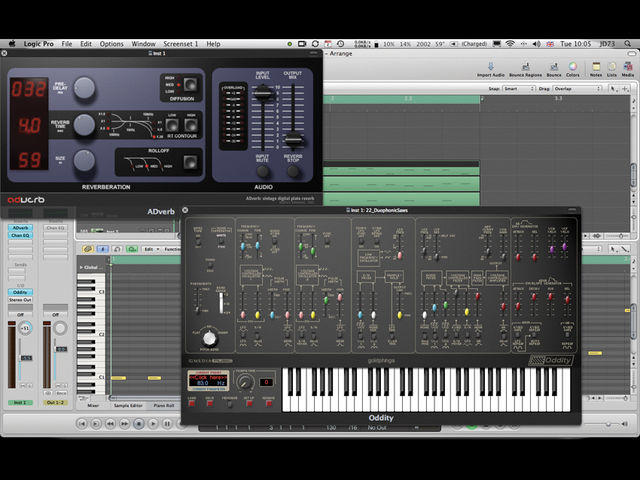
Task: Select the pointer tool in Arrange
Action: coord(613,89)
